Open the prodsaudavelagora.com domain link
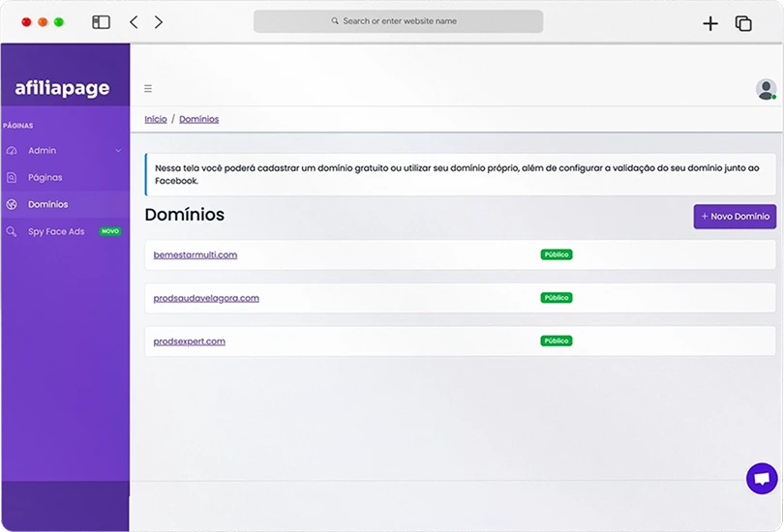The width and height of the screenshot is (784, 532). tap(206, 298)
